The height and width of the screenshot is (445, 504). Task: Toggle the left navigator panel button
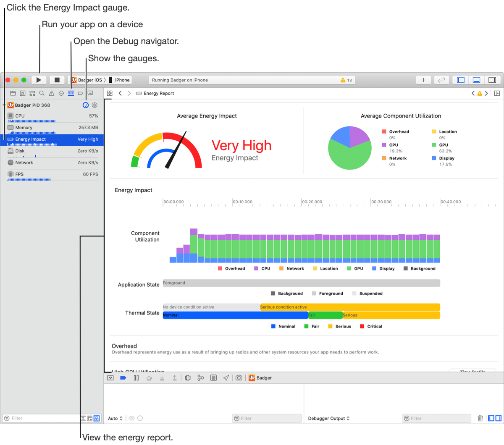click(461, 80)
